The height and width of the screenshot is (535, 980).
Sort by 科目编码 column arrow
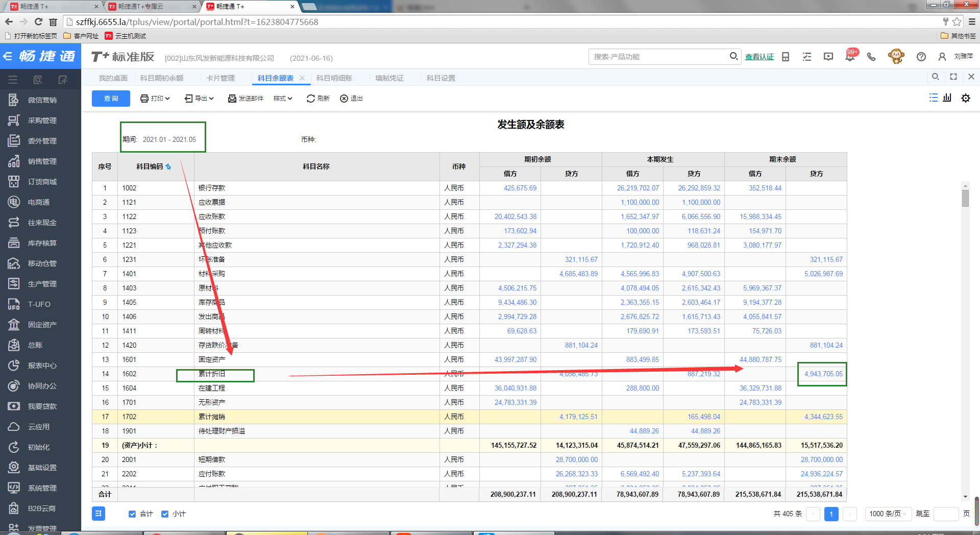point(168,167)
